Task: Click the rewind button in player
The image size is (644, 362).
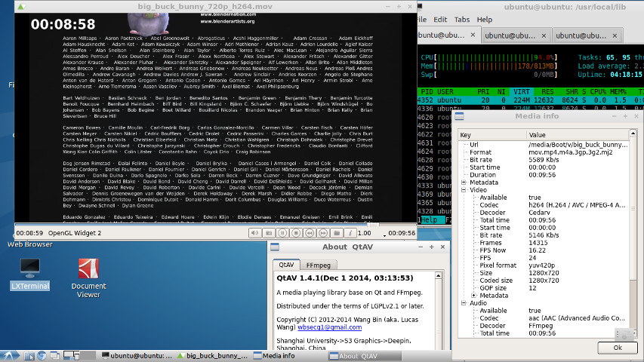Action: tap(310, 233)
